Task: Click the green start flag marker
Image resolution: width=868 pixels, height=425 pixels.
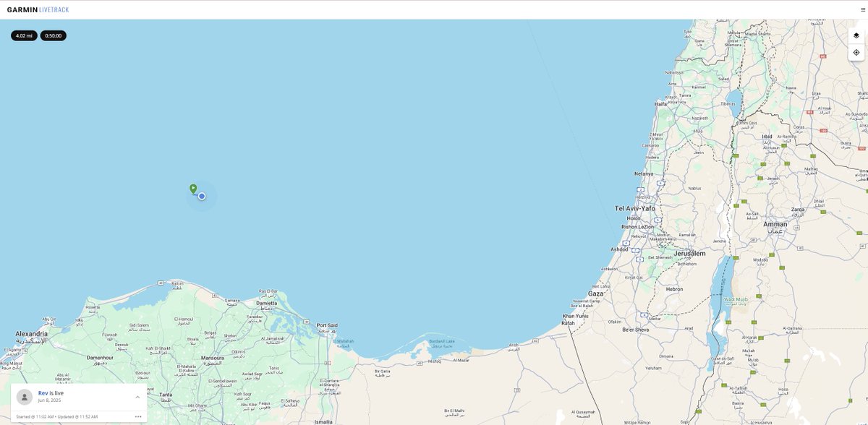Action: click(x=193, y=189)
